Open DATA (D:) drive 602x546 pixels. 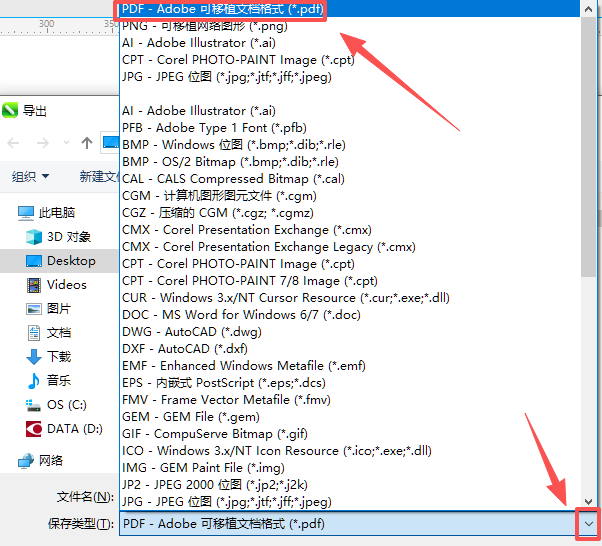(x=64, y=429)
